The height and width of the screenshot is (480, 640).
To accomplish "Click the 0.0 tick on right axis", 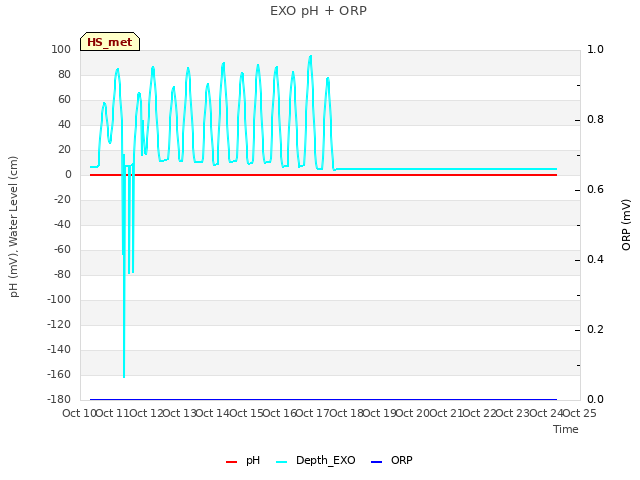I will point(595,399).
